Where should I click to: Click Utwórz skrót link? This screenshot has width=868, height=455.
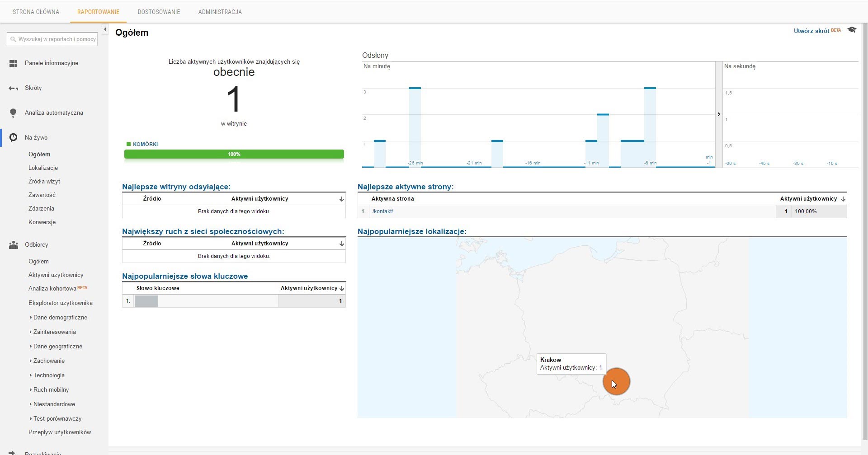tap(811, 31)
